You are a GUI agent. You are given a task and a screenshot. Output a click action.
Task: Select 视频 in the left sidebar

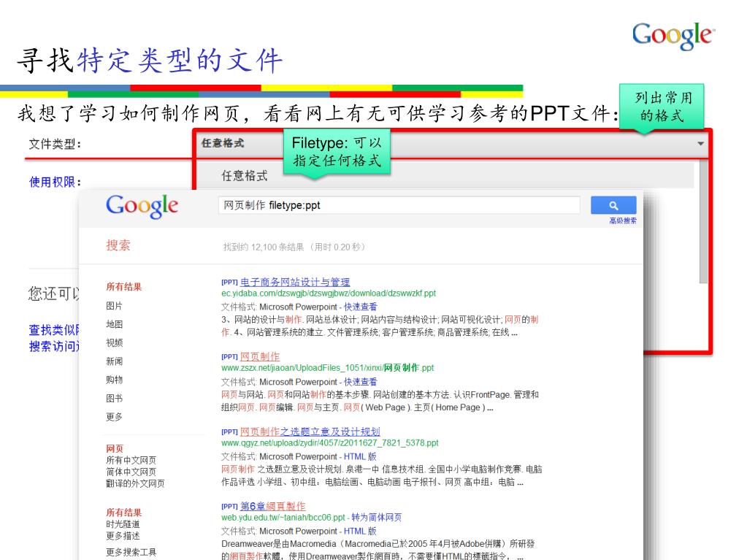(x=115, y=343)
